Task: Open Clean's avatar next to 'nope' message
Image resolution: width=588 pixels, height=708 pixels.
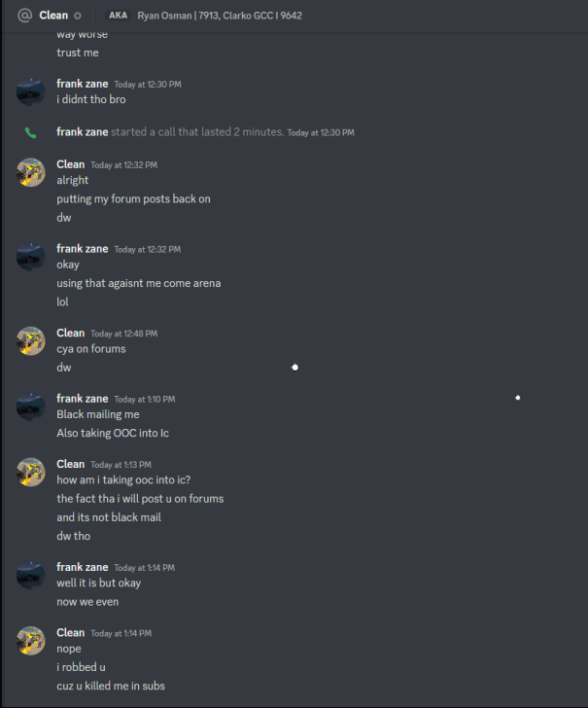Action: click(x=31, y=641)
